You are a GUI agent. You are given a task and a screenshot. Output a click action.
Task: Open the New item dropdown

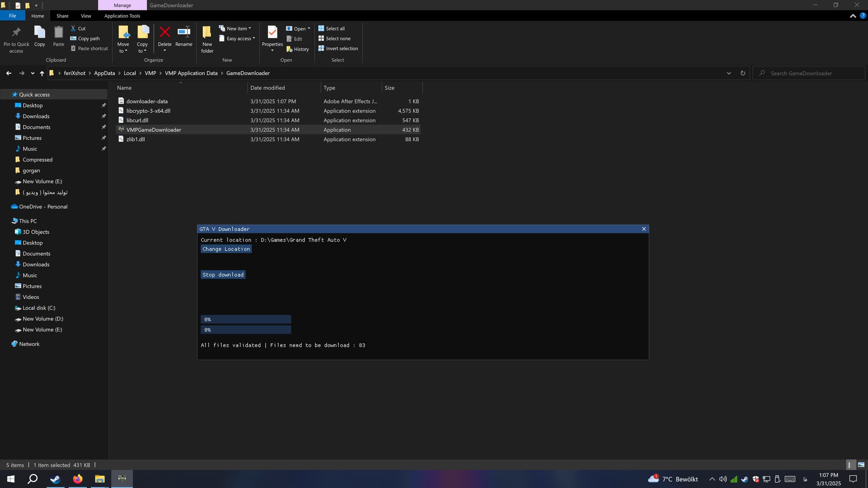click(235, 28)
